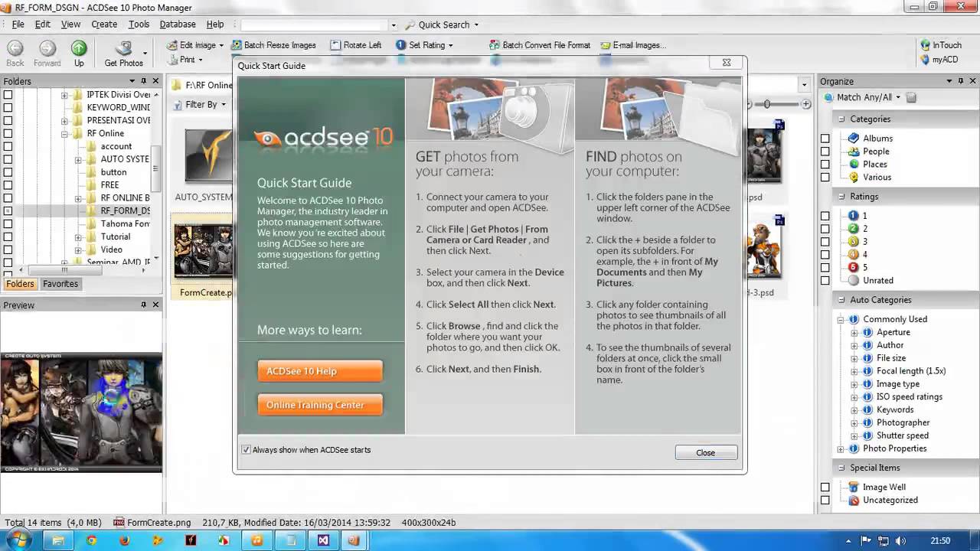Click the Back navigation arrow icon

click(15, 48)
